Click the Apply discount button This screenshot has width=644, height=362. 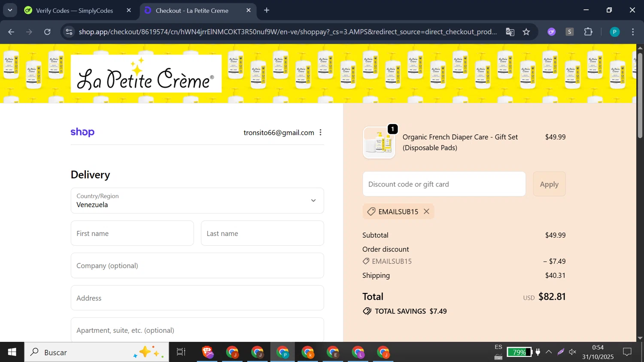click(x=549, y=184)
